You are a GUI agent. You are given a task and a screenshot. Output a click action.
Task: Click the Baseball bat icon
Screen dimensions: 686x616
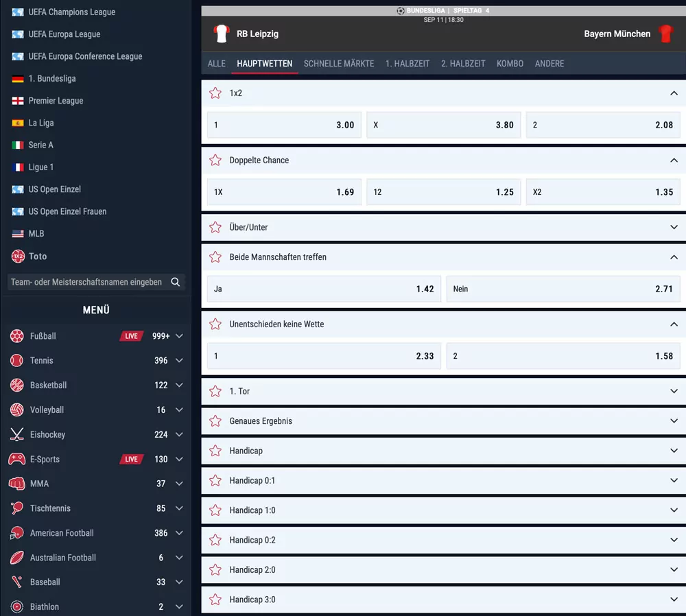[17, 582]
